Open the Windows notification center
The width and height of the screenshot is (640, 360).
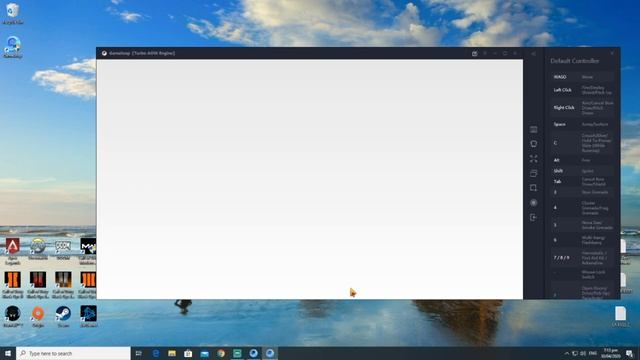[629, 353]
